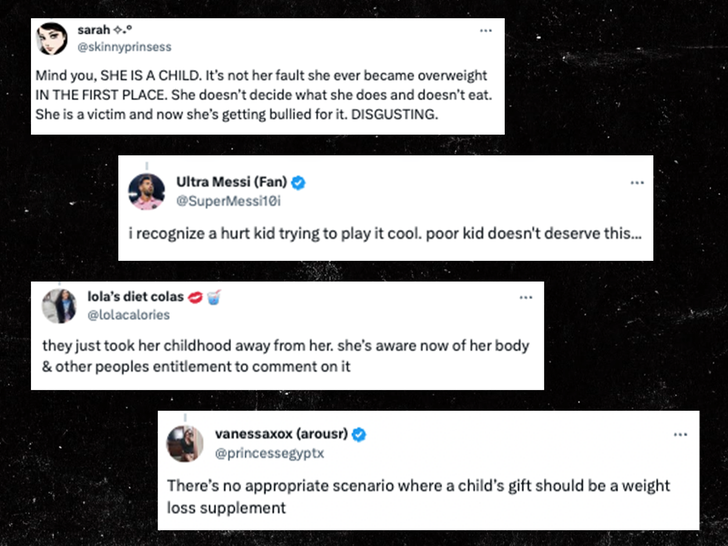Click verified badge beside Ultra Messi (Fan)
This screenshot has width=728, height=546.
(297, 182)
